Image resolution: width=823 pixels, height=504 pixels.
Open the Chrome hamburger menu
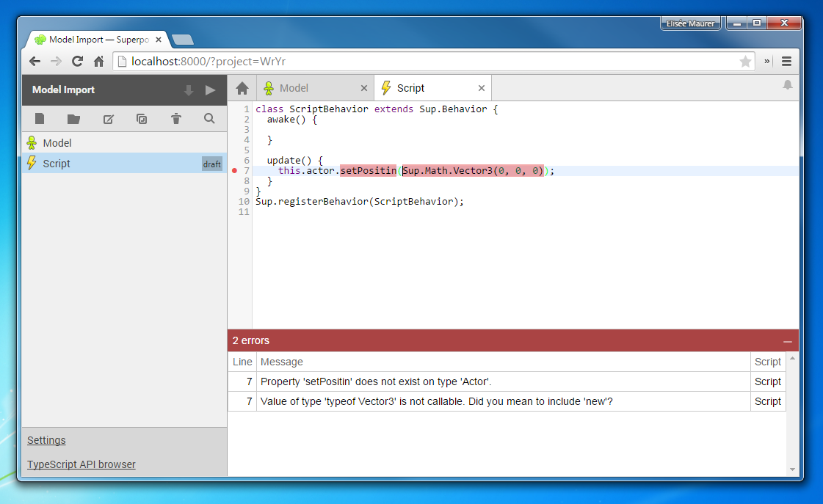pyautogui.click(x=786, y=62)
